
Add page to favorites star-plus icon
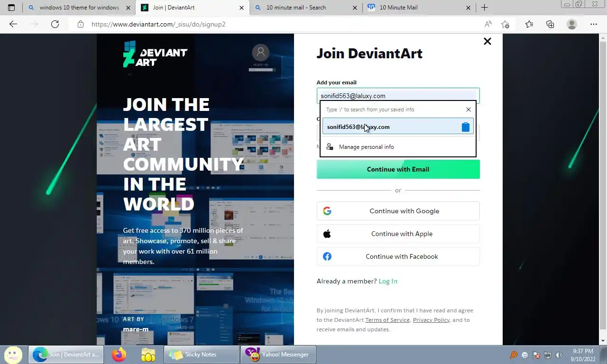click(x=506, y=24)
